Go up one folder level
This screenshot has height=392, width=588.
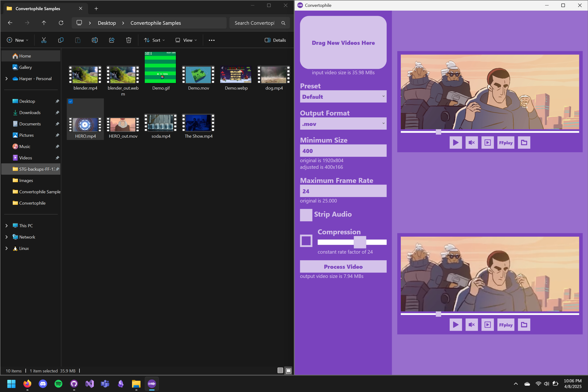point(44,23)
